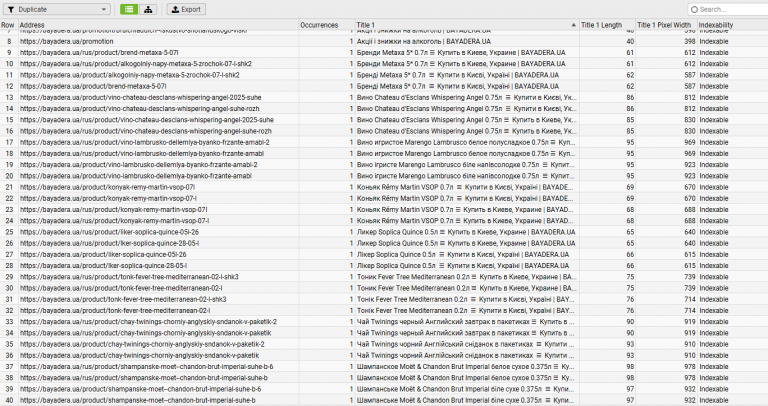768x406 pixels.
Task: Open the Duplicate filter dropdown
Action: (x=57, y=9)
